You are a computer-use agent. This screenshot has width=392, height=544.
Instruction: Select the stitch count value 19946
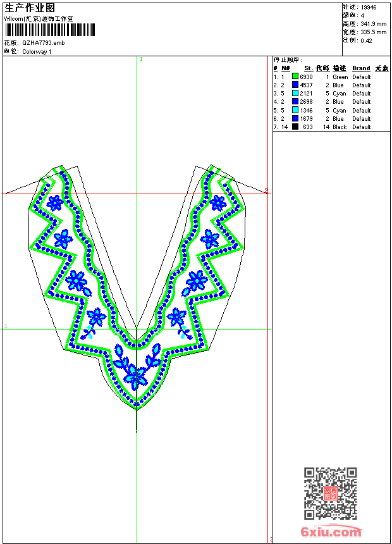coord(369,8)
